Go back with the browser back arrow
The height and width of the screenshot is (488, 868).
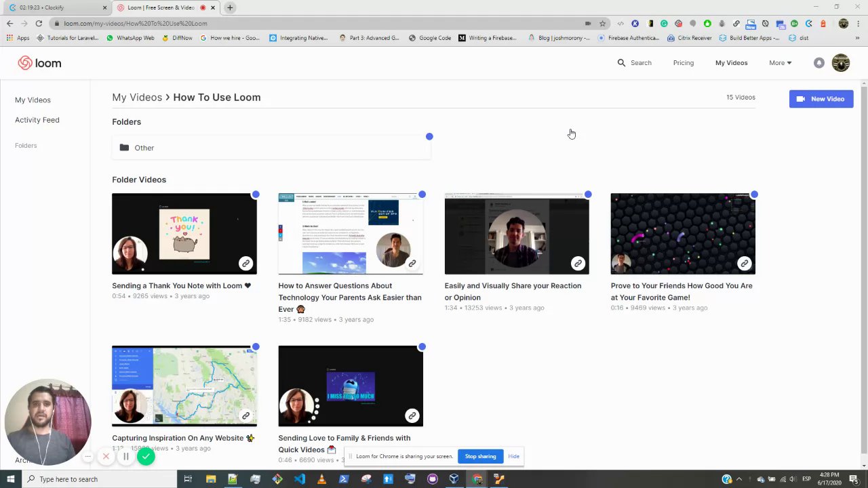pyautogui.click(x=9, y=23)
